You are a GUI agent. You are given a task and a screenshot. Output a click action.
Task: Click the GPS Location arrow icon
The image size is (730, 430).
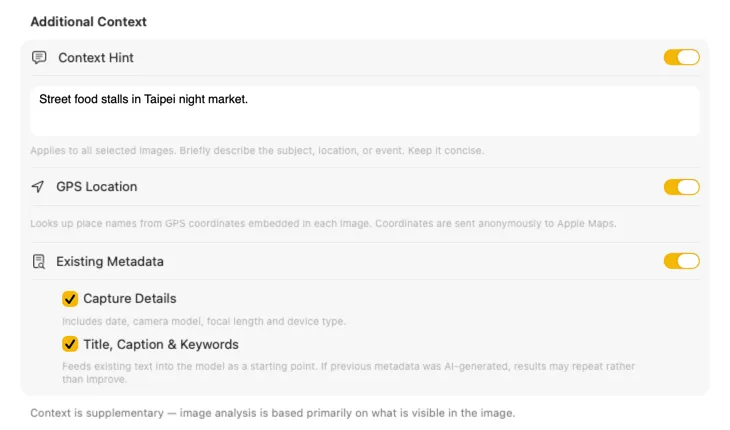[38, 187]
